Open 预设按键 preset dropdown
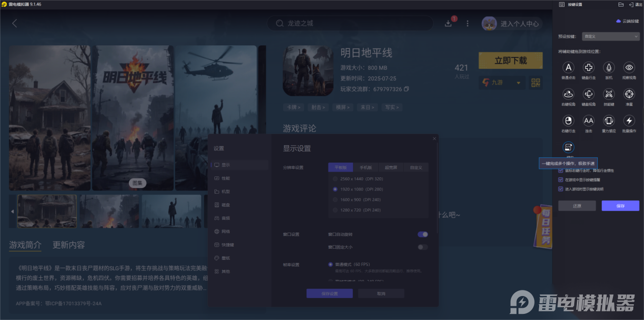644x320 pixels. 611,37
